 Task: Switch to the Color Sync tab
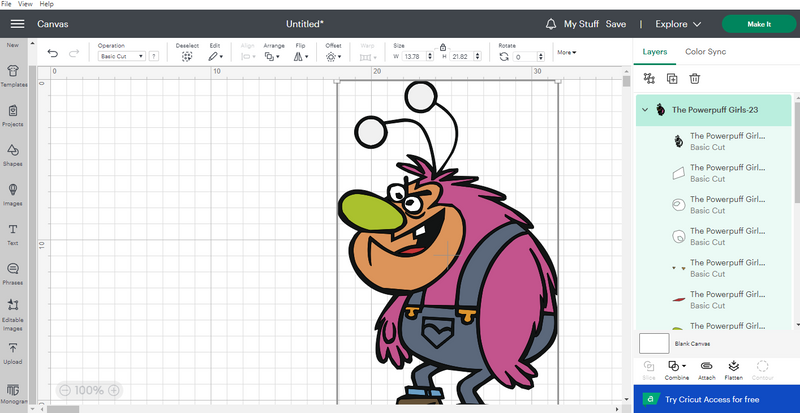pyautogui.click(x=705, y=51)
